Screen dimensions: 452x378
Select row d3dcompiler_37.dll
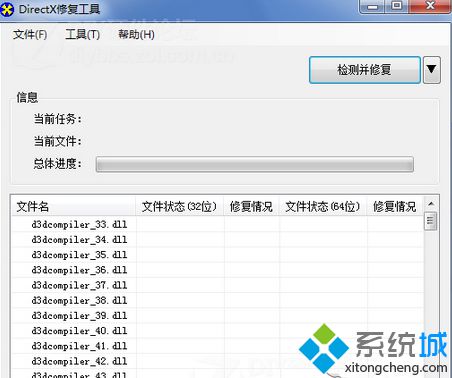(x=218, y=285)
